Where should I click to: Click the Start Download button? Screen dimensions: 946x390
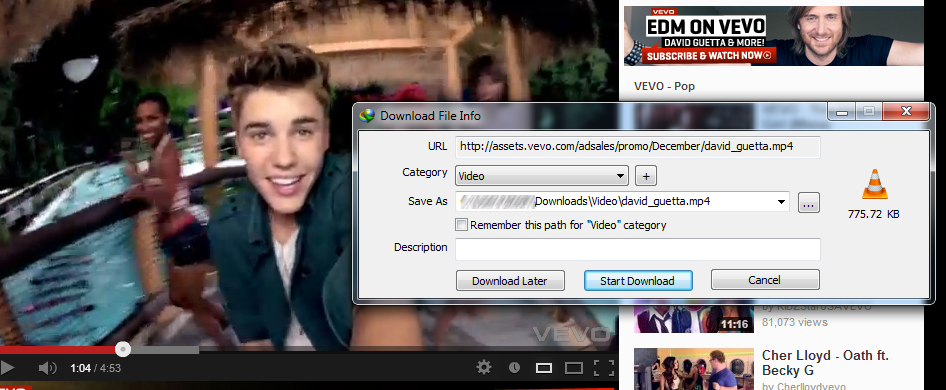[x=638, y=280]
